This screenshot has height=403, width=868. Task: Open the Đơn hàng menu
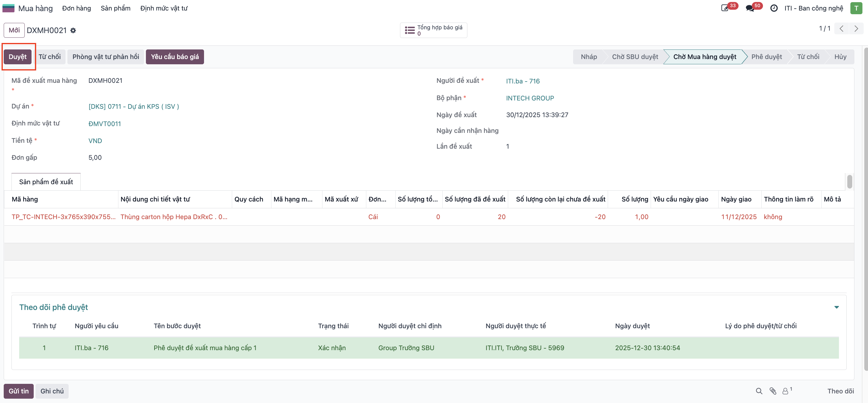point(76,8)
